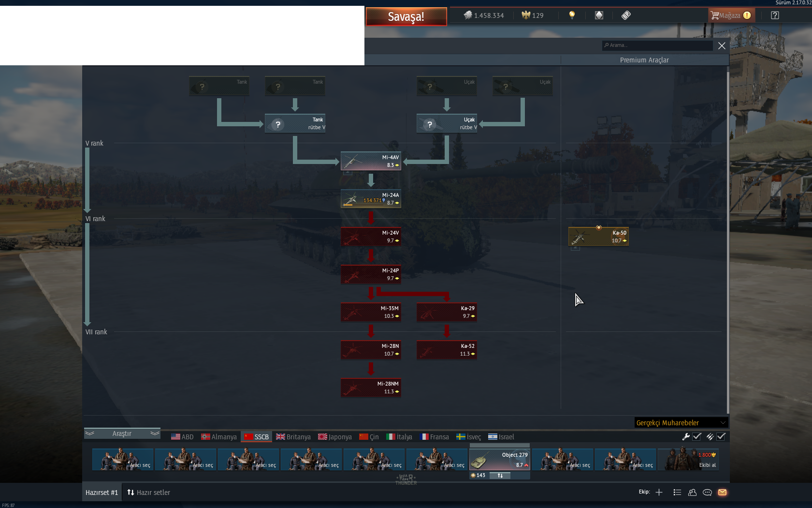This screenshot has height=508, width=812.
Task: Click the Tank rütbe V requirement card
Action: pyautogui.click(x=295, y=123)
